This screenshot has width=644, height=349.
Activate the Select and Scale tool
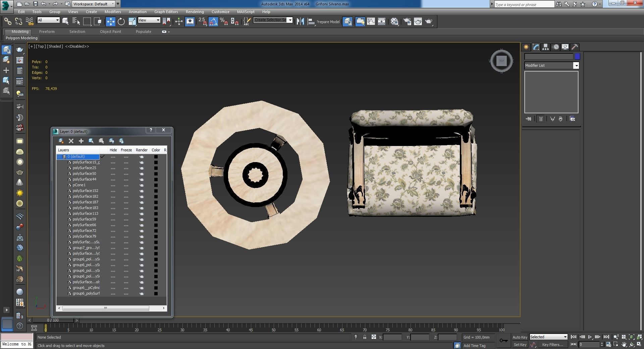point(132,21)
